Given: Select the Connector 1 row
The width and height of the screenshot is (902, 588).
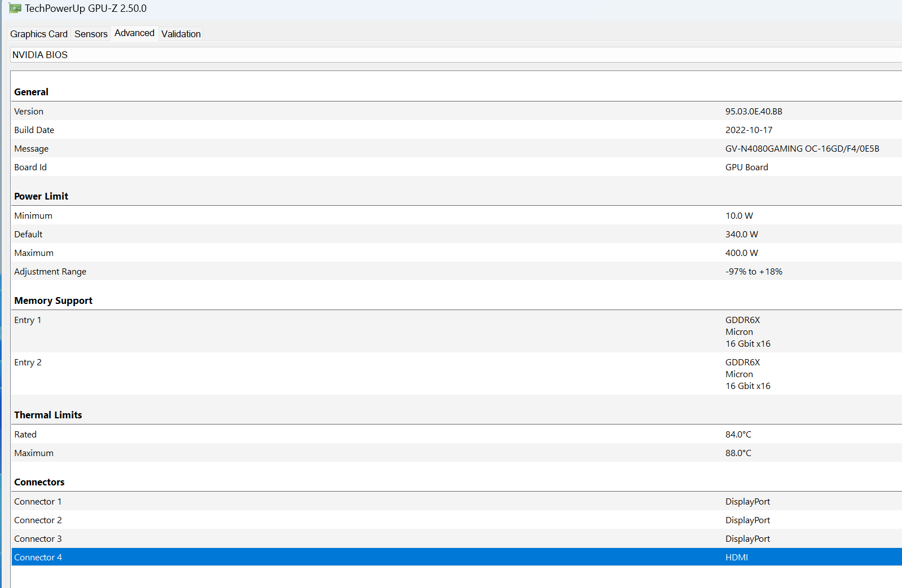Looking at the screenshot, I should [456, 502].
